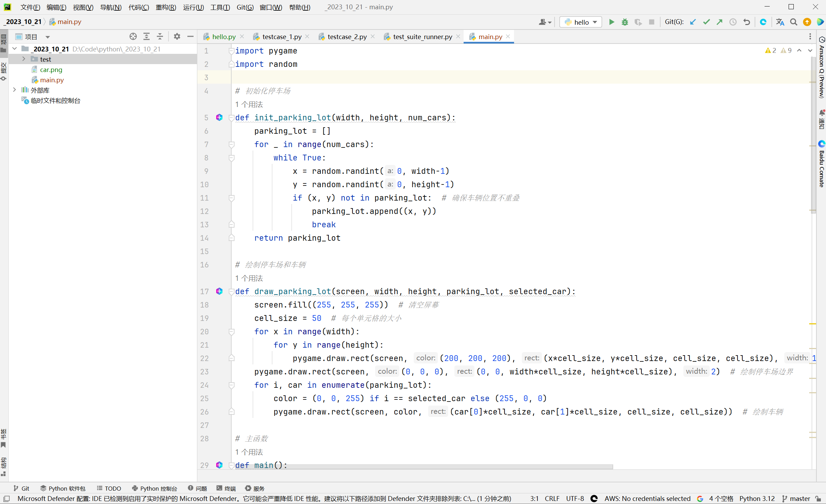Close the testcase_1.py tab
Image resolution: width=826 pixels, height=504 pixels.
pos(307,36)
